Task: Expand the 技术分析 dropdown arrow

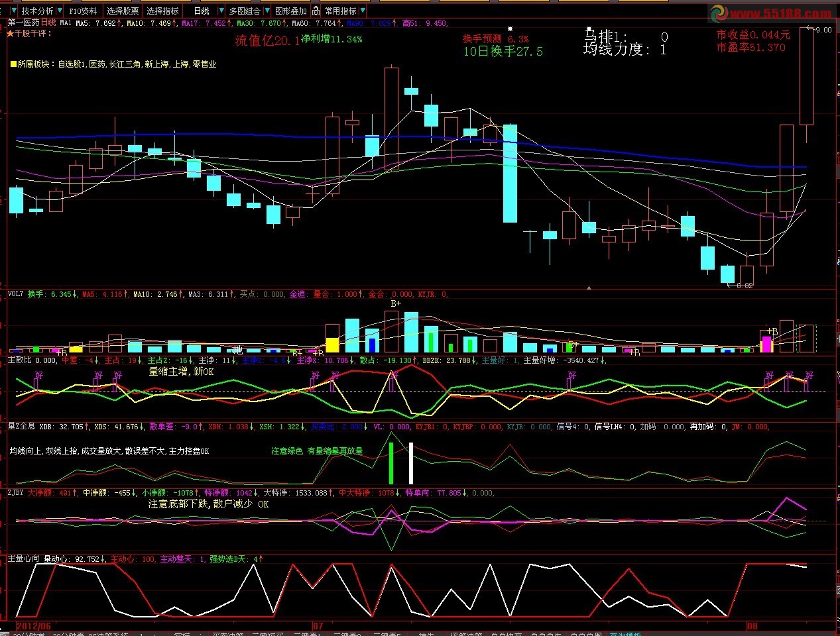Action: point(59,11)
